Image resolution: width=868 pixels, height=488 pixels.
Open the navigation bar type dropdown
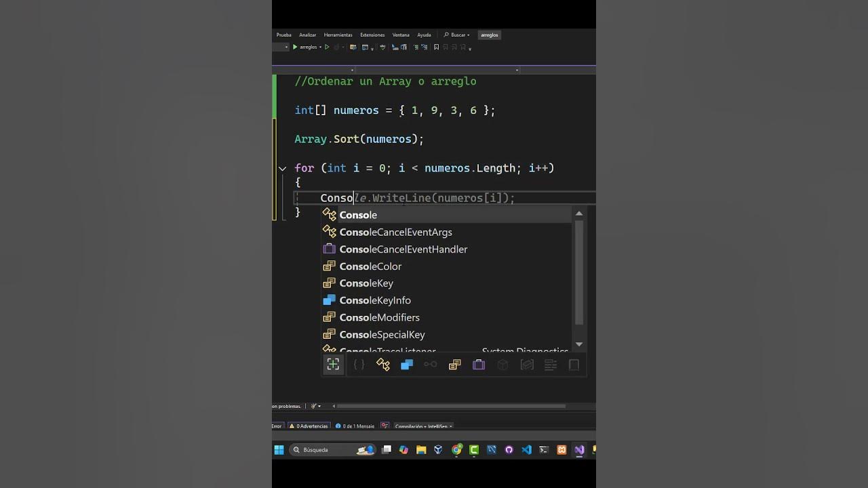pyautogui.click(x=352, y=70)
